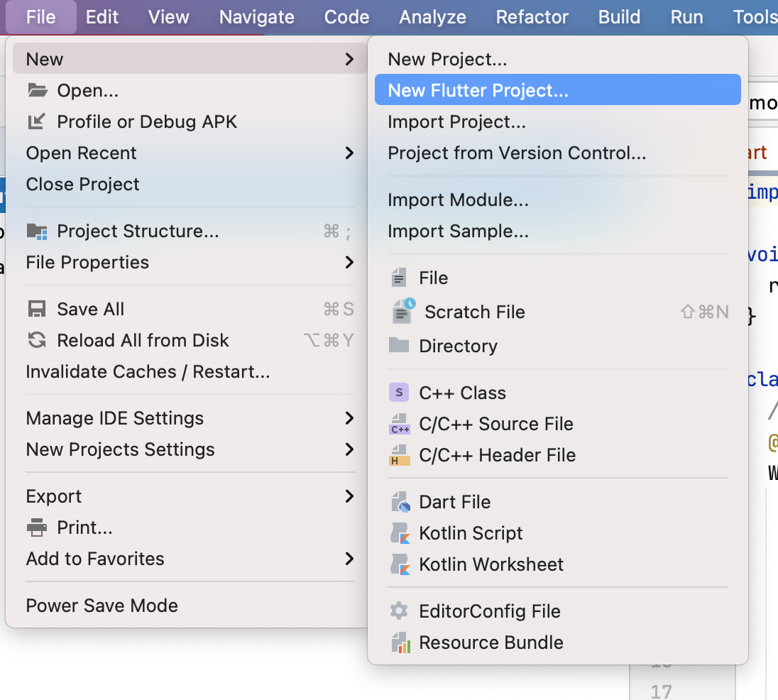778x700 pixels.
Task: Choose Import Module...
Action: 558,199
